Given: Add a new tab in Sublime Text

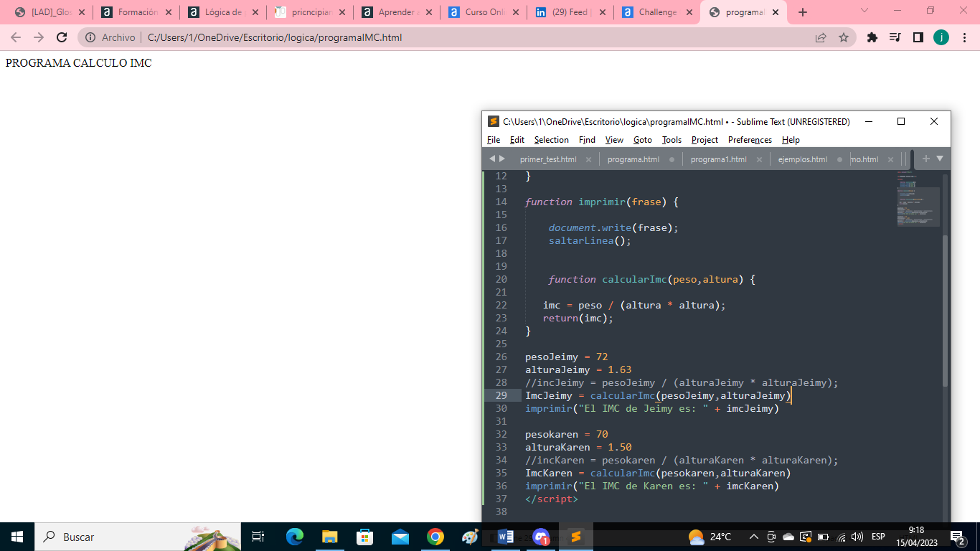Looking at the screenshot, I should (x=925, y=159).
